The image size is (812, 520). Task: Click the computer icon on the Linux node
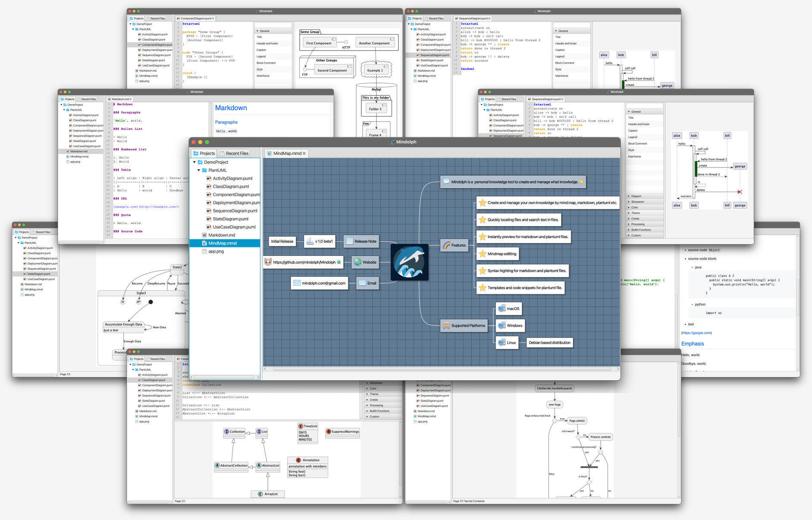tap(502, 343)
